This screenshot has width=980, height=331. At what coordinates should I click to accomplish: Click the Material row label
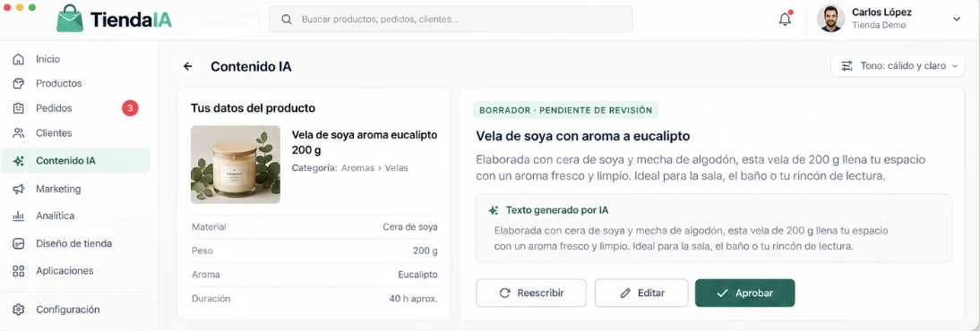click(x=209, y=227)
